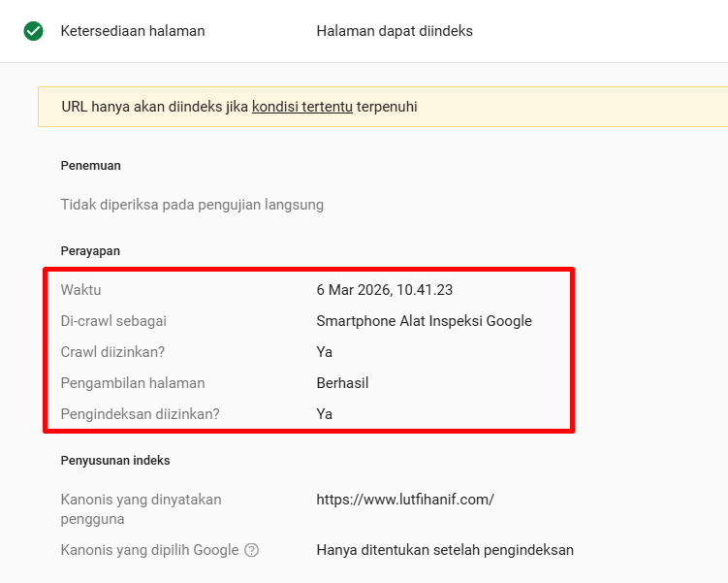The height and width of the screenshot is (583, 728).
Task: Click the "Berhasil" fetch status value
Action: (342, 383)
